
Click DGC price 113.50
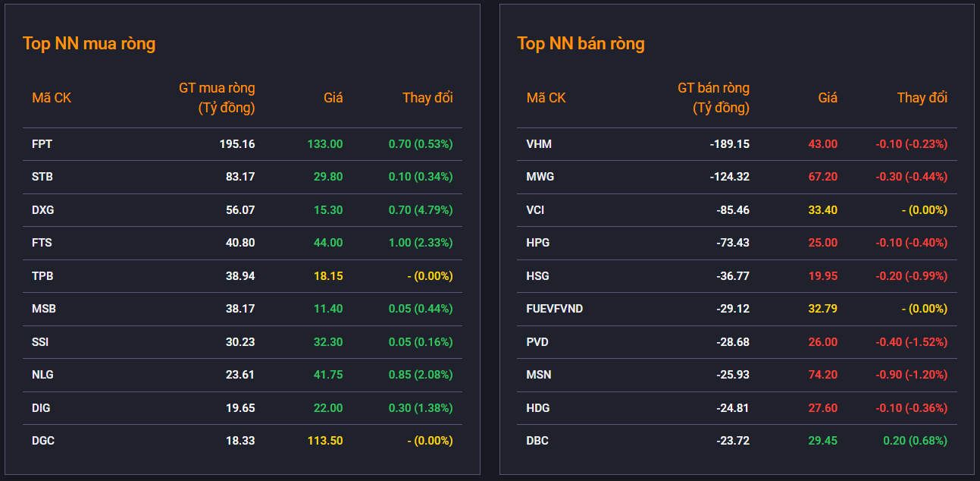point(325,441)
